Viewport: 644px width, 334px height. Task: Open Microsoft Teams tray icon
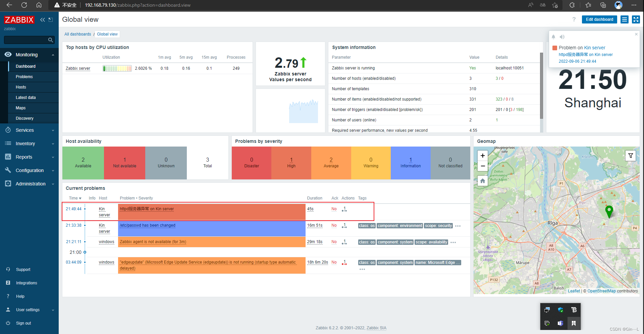(560, 323)
